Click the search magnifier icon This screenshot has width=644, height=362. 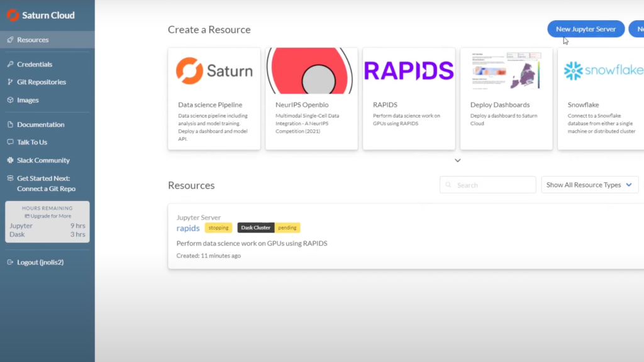click(448, 185)
